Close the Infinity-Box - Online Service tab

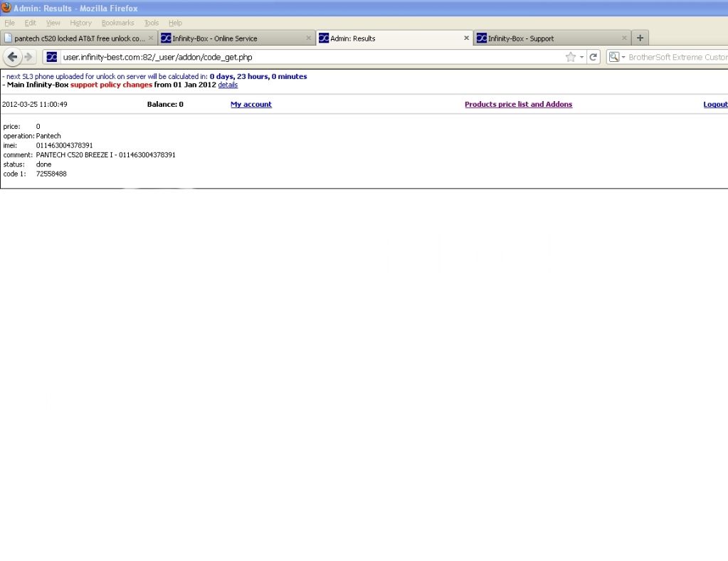[x=308, y=38]
